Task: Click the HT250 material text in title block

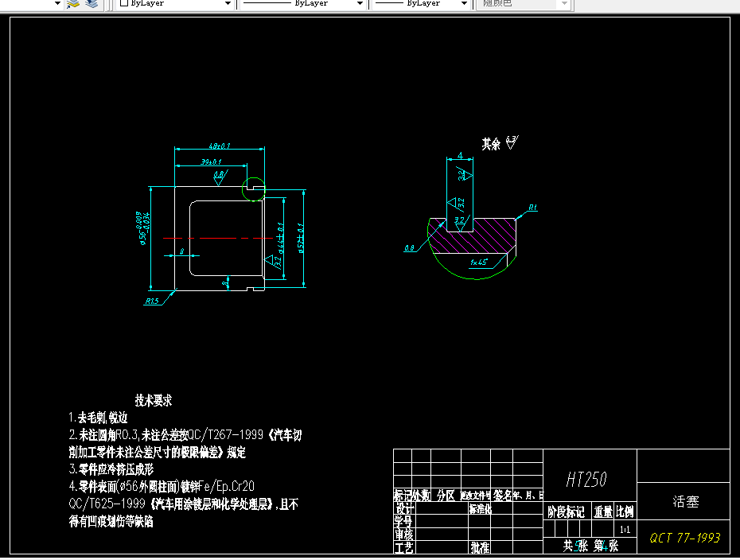Action: click(x=586, y=480)
